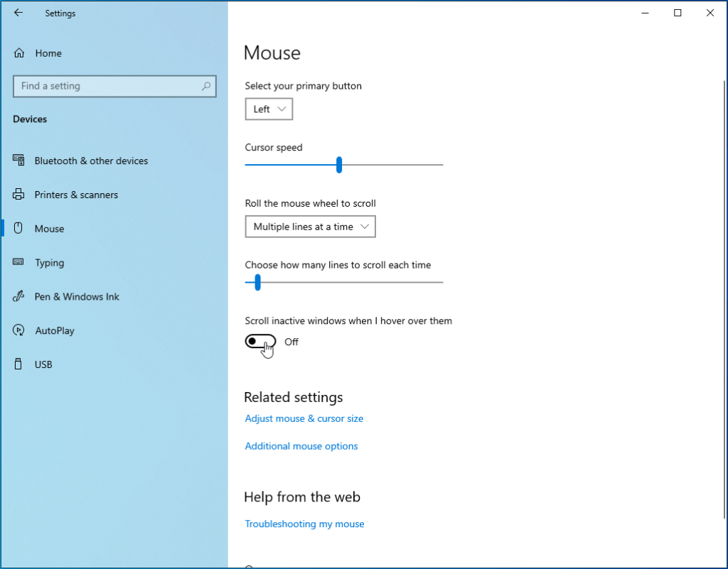Enable scrolling inactive windows on hover

[x=260, y=341]
